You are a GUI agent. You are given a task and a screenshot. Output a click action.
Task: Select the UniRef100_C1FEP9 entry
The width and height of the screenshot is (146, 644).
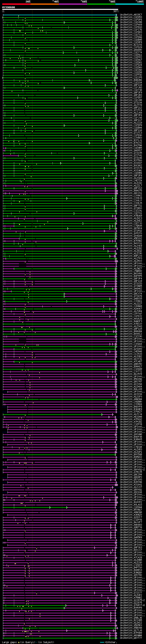pos(131,125)
